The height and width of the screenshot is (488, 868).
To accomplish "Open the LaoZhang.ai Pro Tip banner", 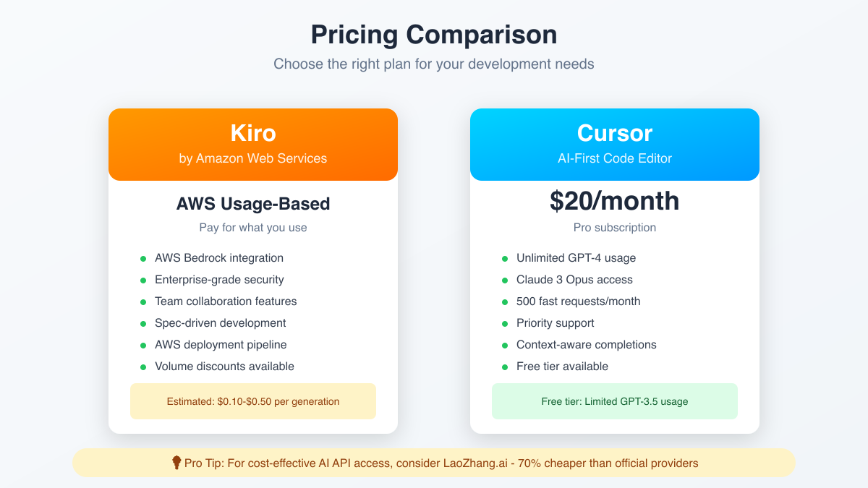I will (434, 463).
